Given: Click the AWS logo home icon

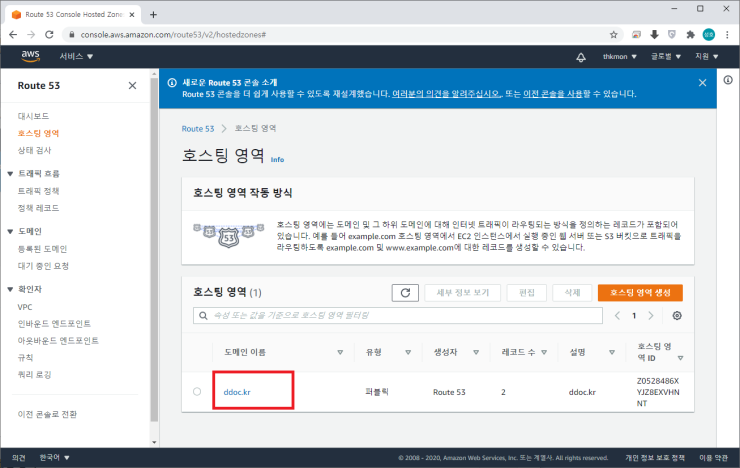Looking at the screenshot, I should tap(27, 56).
